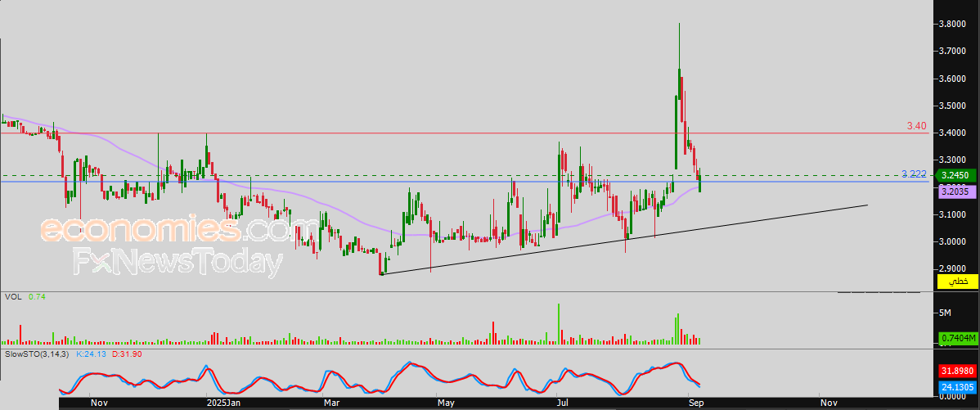
Task: Select the purple 3.2035 moving average tag
Action: click(x=956, y=193)
